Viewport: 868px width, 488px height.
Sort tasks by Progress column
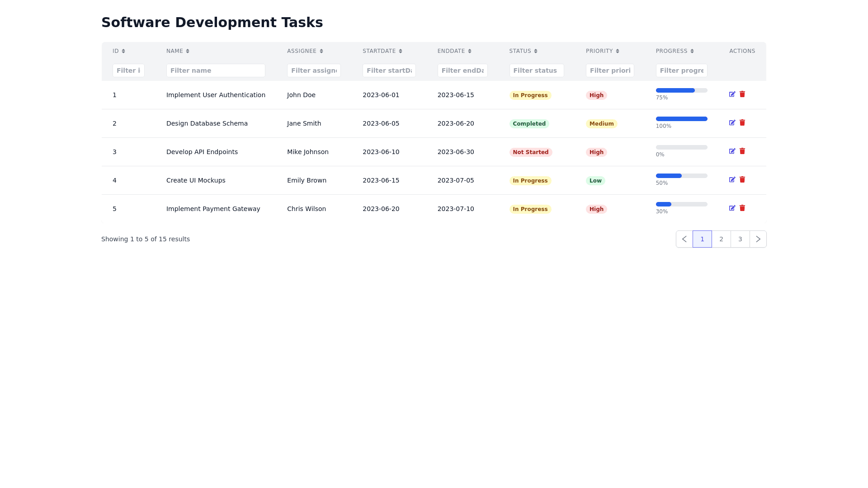[x=675, y=51]
